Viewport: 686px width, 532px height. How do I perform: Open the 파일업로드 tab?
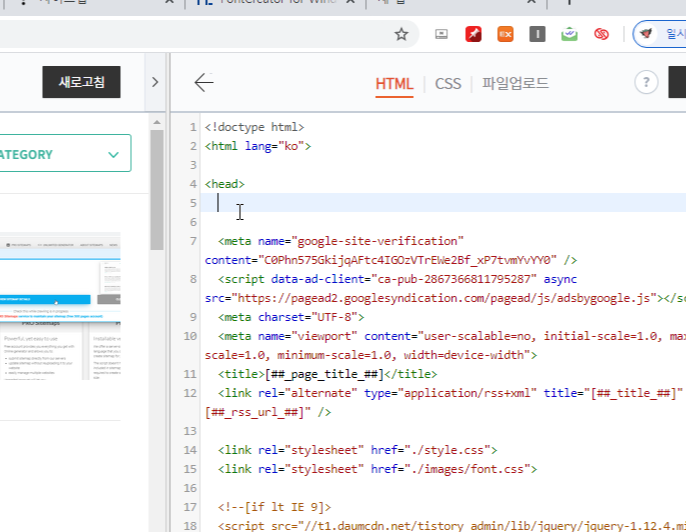(x=515, y=83)
